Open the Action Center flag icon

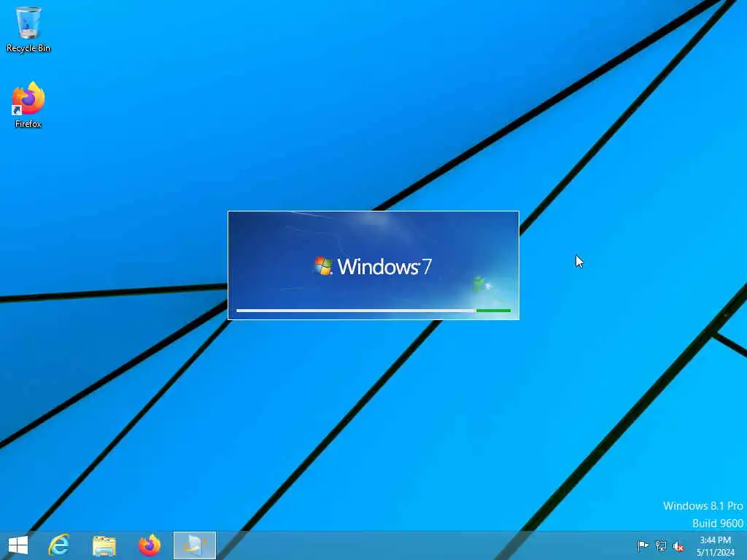click(643, 545)
